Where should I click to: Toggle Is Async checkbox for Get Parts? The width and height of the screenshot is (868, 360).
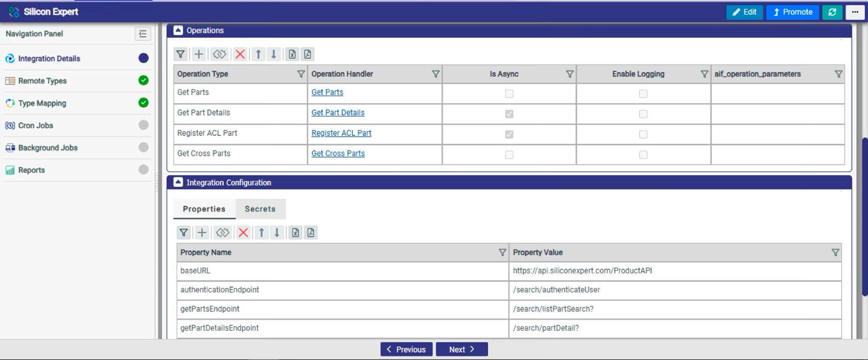(x=509, y=93)
